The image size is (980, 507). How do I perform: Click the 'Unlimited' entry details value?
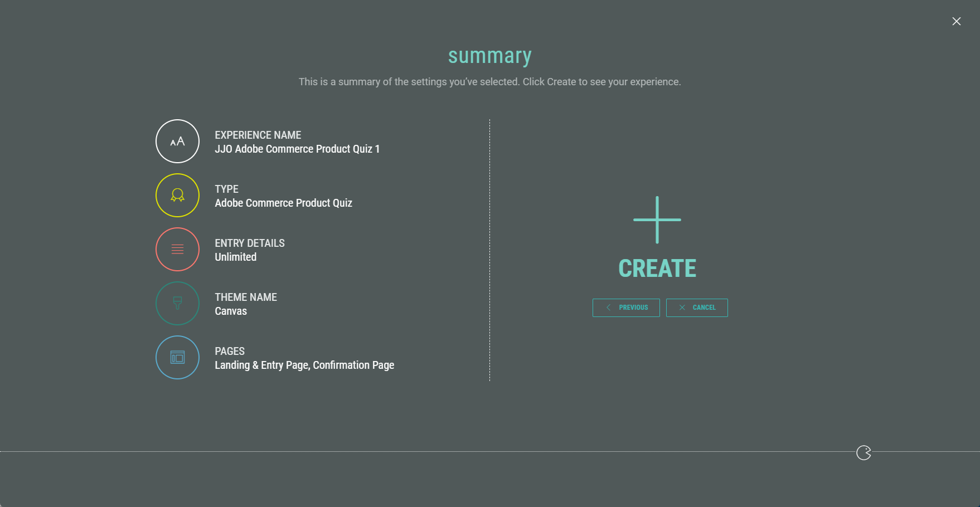pos(235,257)
